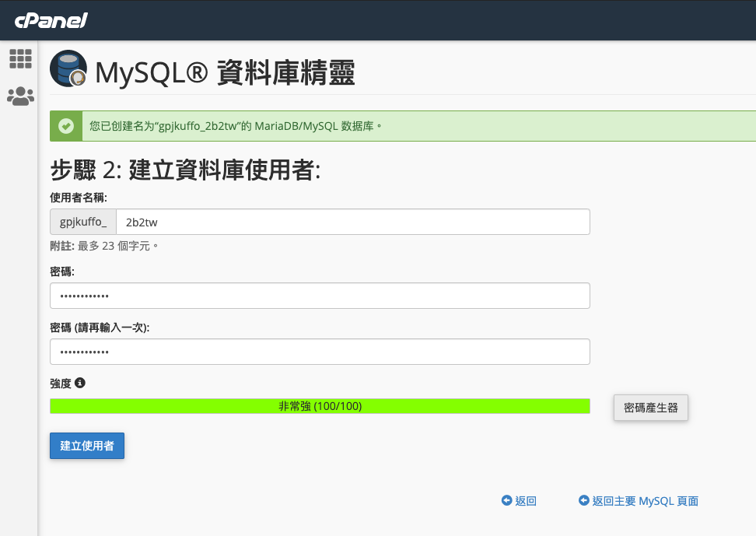The width and height of the screenshot is (756, 536).
Task: Click the 強度 label
Action: 61,384
